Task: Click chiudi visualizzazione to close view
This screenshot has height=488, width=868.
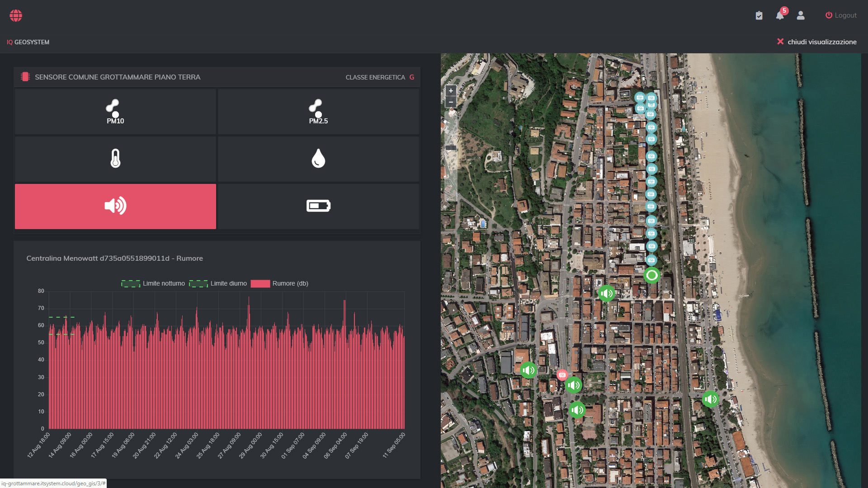Action: [x=817, y=42]
